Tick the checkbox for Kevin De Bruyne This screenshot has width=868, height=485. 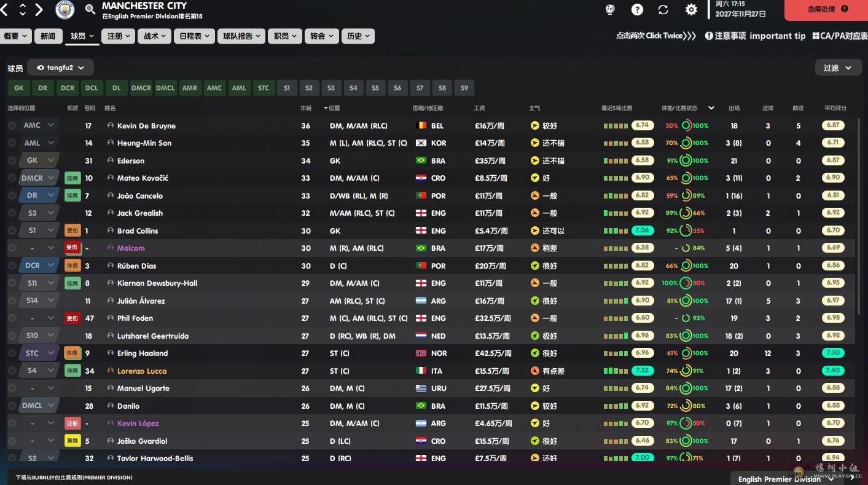(x=12, y=125)
